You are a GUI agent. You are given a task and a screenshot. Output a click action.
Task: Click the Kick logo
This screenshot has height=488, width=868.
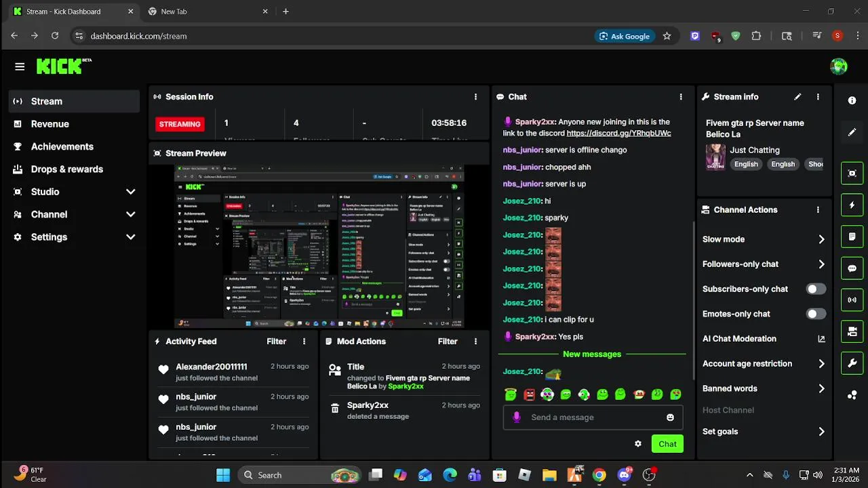(x=64, y=66)
